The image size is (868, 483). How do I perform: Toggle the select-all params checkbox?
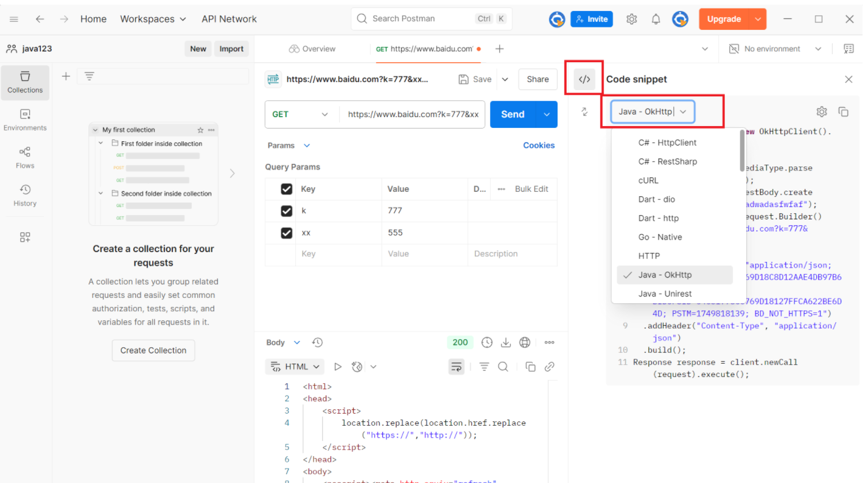286,189
